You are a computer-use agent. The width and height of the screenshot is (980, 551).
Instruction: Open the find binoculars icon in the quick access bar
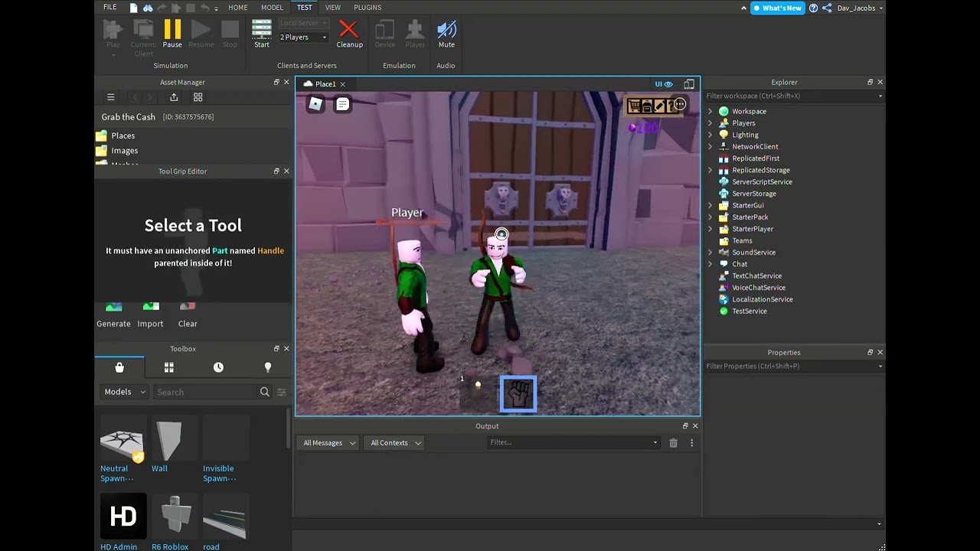tap(148, 8)
